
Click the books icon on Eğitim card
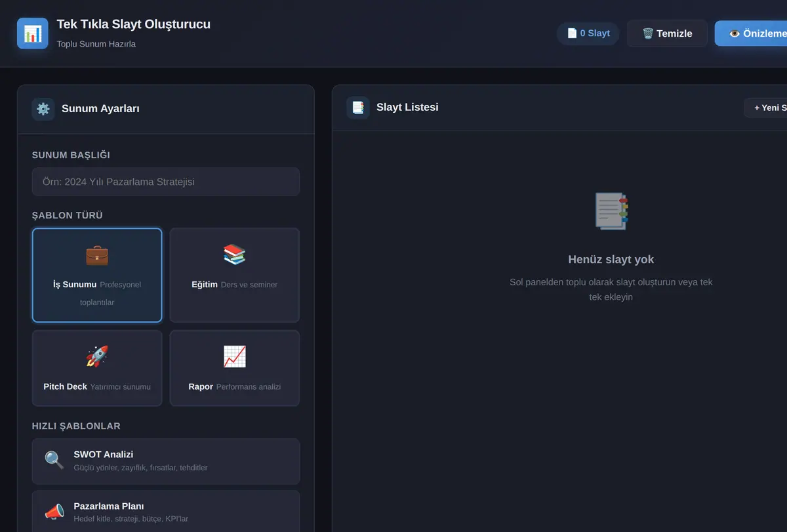(235, 255)
